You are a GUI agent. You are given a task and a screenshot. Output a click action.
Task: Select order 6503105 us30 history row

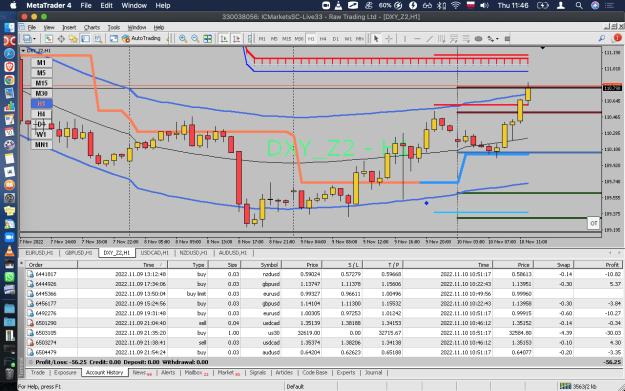pyautogui.click(x=323, y=333)
